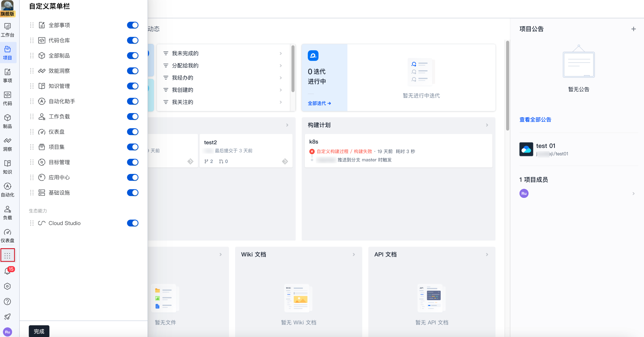Open the 洞察 insights sidebar icon
Screen dimensions: 644x337
(8, 144)
